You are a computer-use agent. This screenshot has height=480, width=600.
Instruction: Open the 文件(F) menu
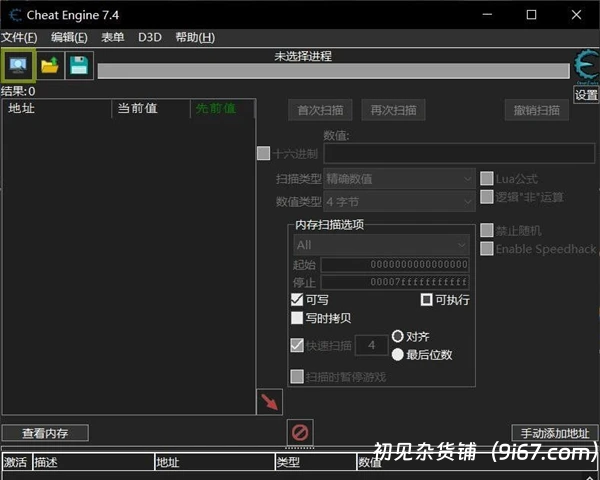(x=19, y=38)
